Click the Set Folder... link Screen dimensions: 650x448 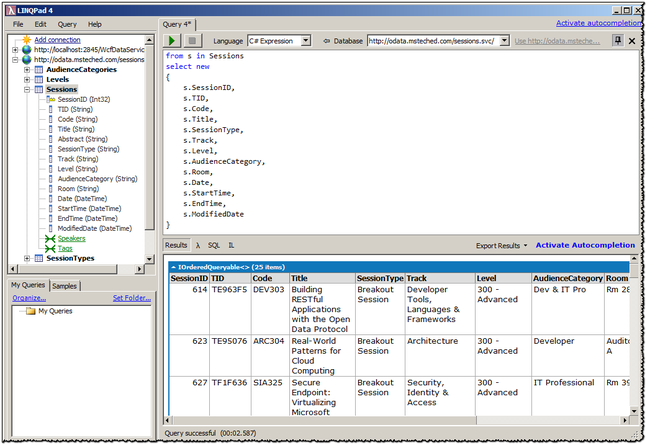coord(132,298)
